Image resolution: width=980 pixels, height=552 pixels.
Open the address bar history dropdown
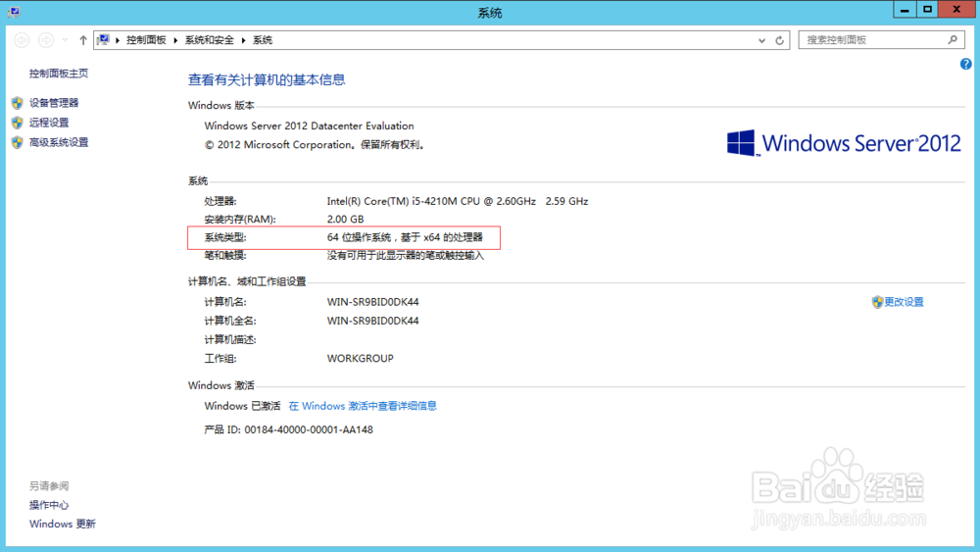pos(761,40)
